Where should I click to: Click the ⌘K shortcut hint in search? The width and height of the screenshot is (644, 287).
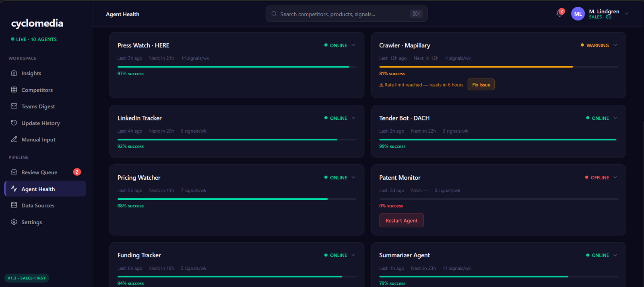416,14
